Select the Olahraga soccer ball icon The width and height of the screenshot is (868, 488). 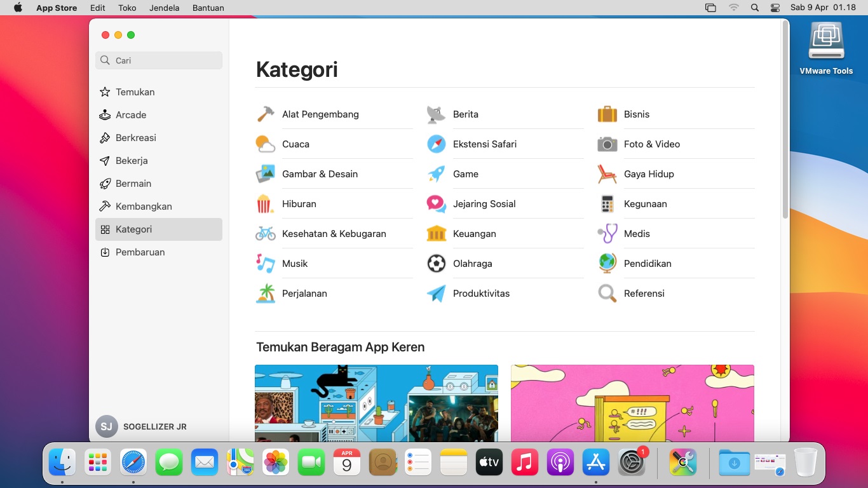(437, 264)
